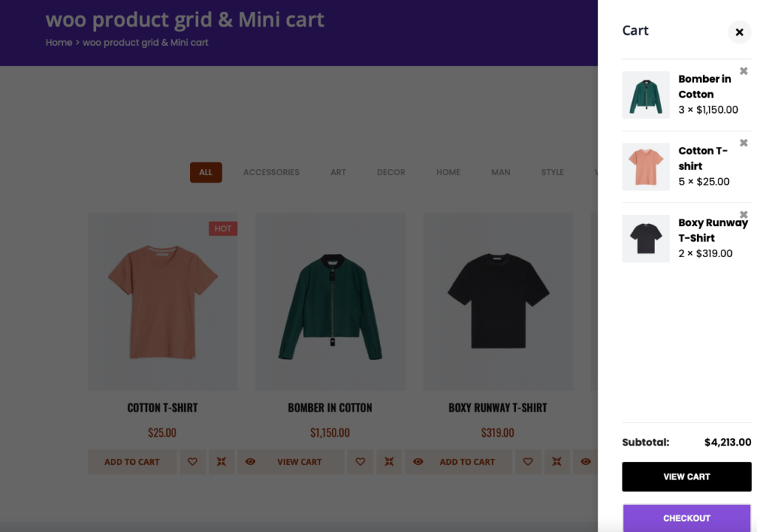Open the DECOR category tab
The width and height of the screenshot is (757, 532).
391,172
